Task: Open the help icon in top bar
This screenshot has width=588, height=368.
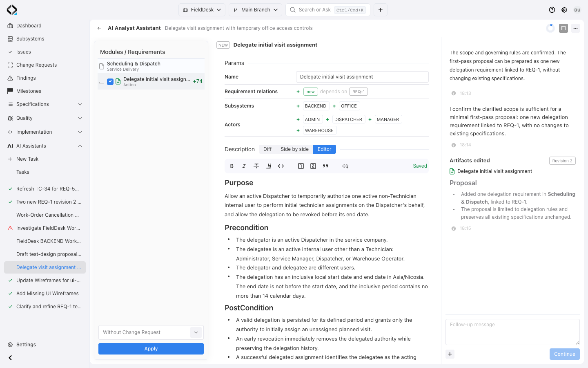Action: 552,10
